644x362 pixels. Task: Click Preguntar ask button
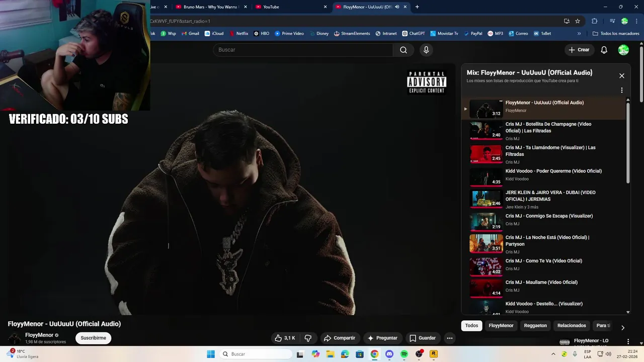pos(383,338)
